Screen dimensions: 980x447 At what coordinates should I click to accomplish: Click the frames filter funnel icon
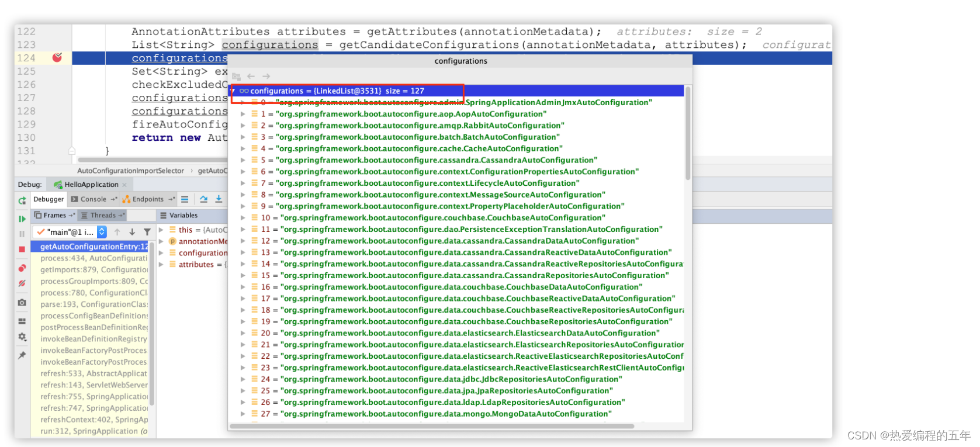point(147,232)
